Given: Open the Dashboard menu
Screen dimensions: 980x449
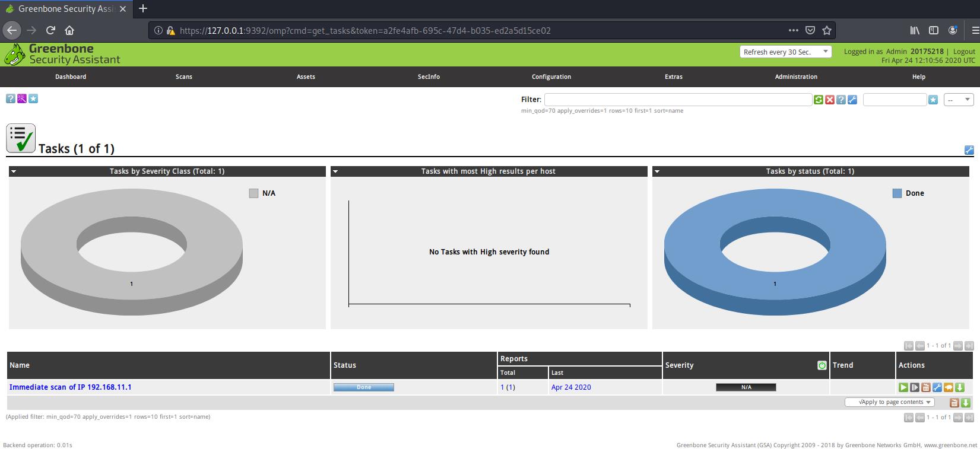Looking at the screenshot, I should click(x=71, y=77).
